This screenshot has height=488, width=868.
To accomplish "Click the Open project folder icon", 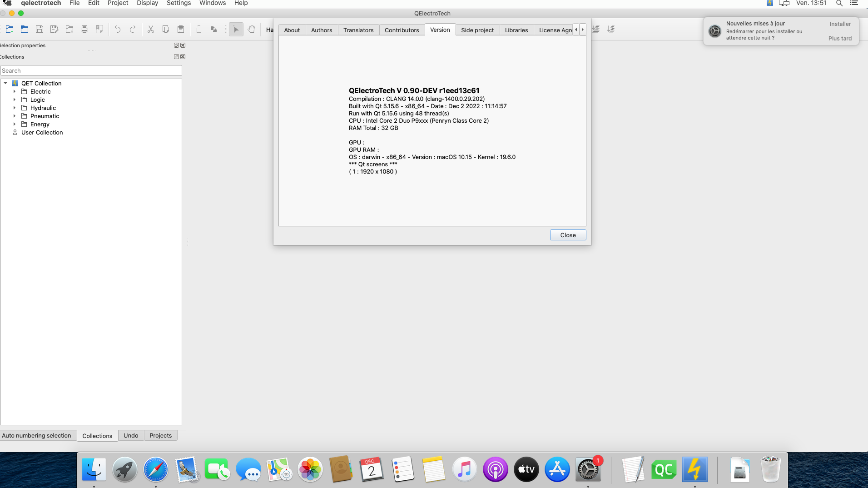I will click(25, 30).
